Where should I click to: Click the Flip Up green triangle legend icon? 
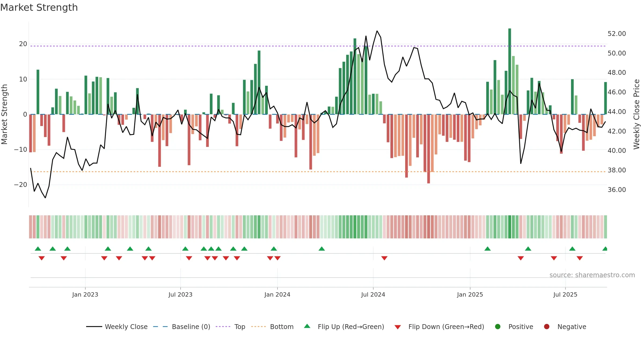point(307,326)
